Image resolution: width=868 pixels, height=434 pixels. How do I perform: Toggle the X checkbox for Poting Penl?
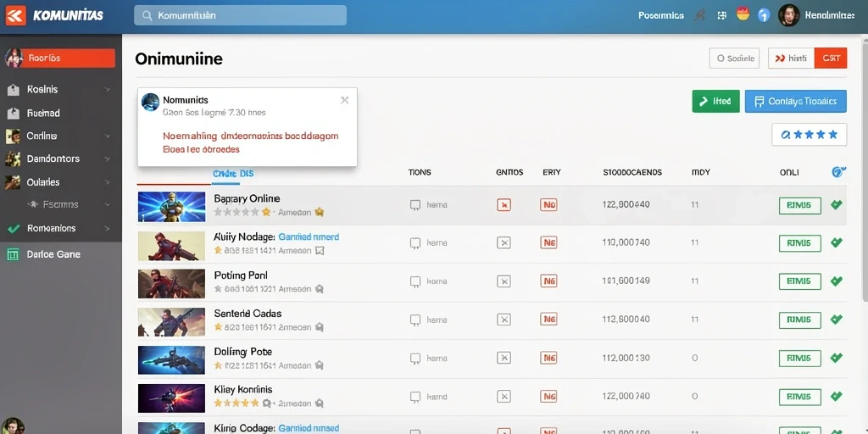504,281
